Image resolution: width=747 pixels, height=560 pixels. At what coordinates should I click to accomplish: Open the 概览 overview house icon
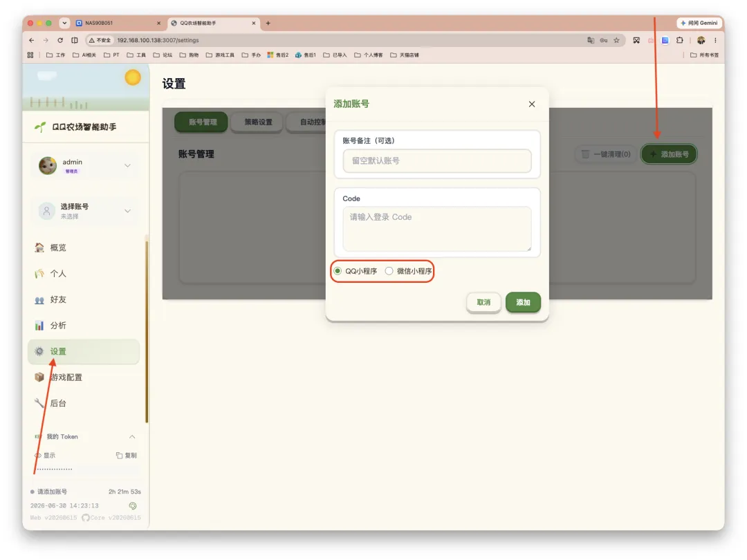tap(39, 248)
